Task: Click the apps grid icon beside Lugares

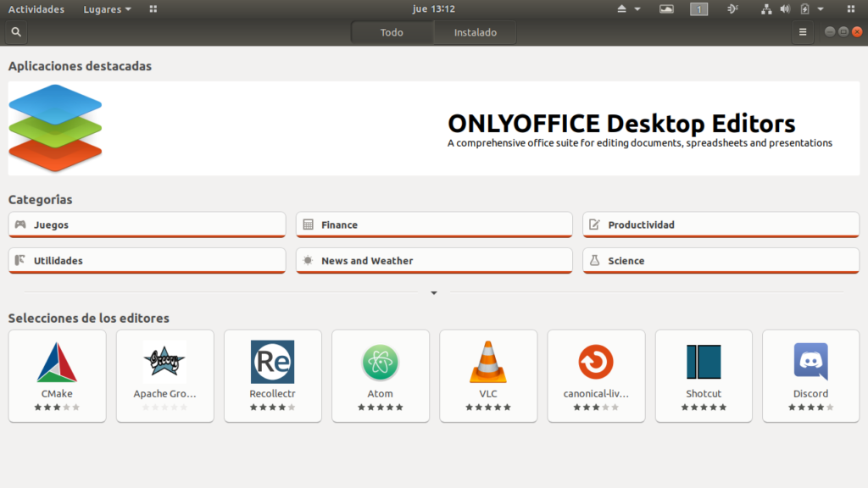Action: (x=153, y=8)
